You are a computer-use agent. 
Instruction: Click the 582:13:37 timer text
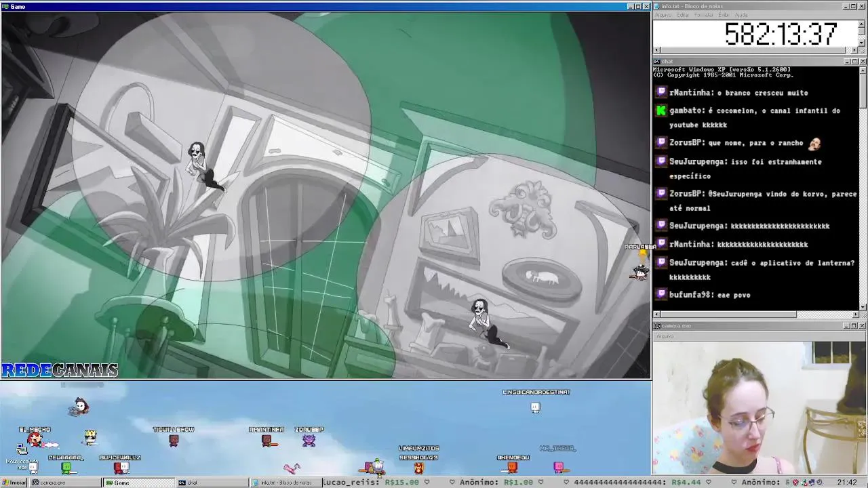pyautogui.click(x=781, y=34)
